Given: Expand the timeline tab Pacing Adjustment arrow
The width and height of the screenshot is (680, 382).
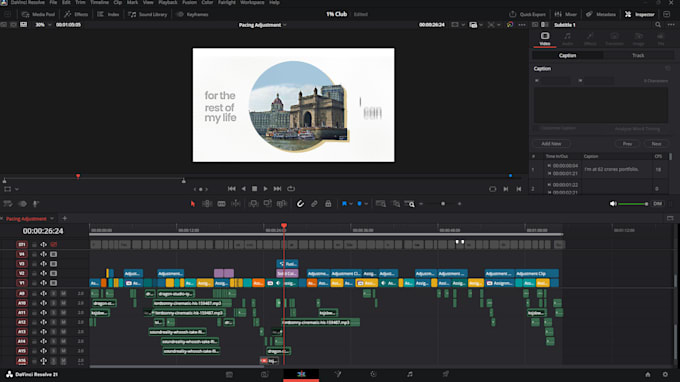Looking at the screenshot, I should [52, 219].
